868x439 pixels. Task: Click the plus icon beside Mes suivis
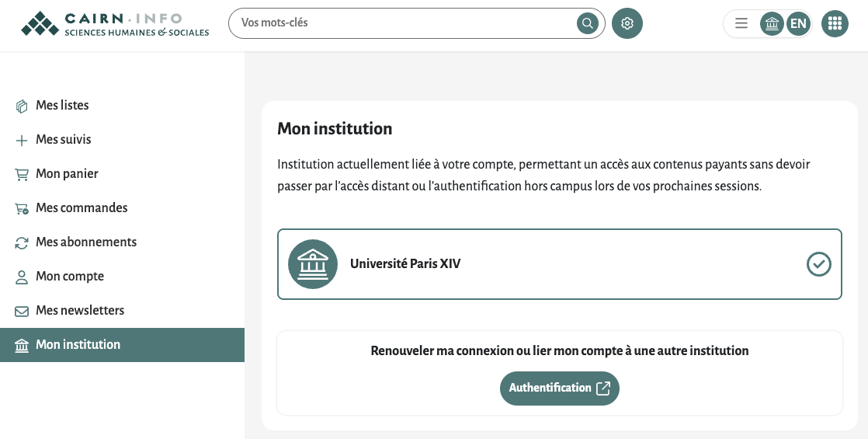point(22,141)
